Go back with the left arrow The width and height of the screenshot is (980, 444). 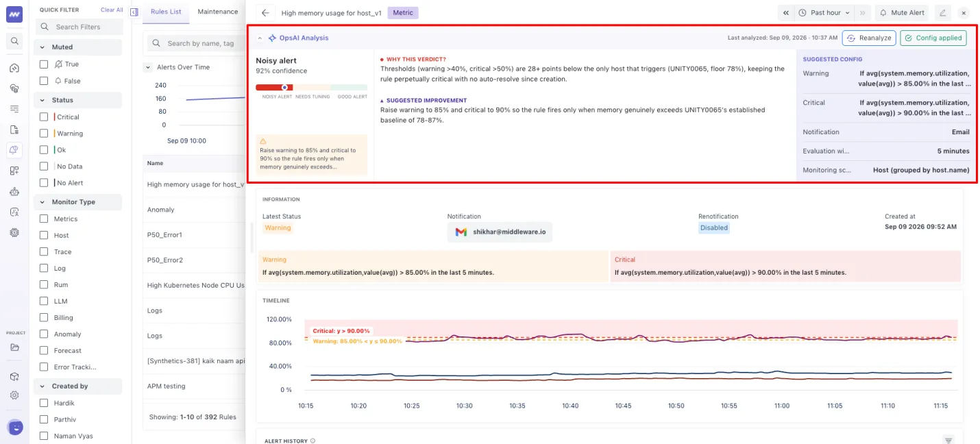tap(265, 12)
